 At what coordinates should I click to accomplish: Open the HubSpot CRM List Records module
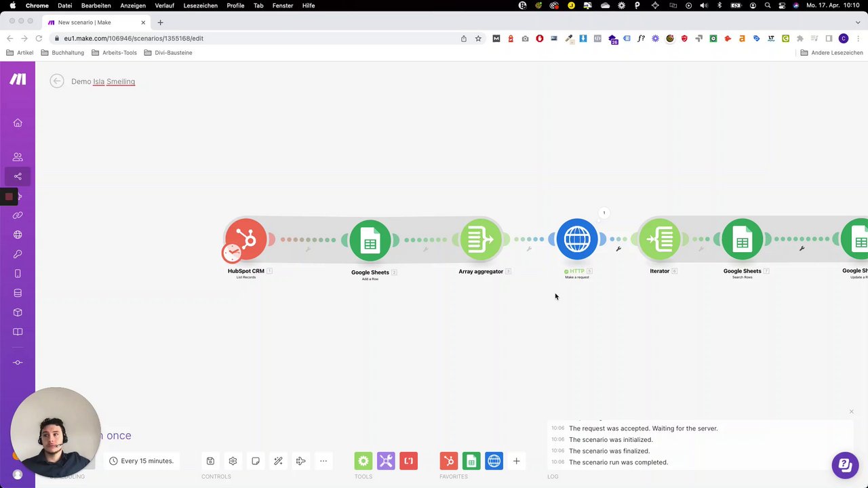click(246, 239)
